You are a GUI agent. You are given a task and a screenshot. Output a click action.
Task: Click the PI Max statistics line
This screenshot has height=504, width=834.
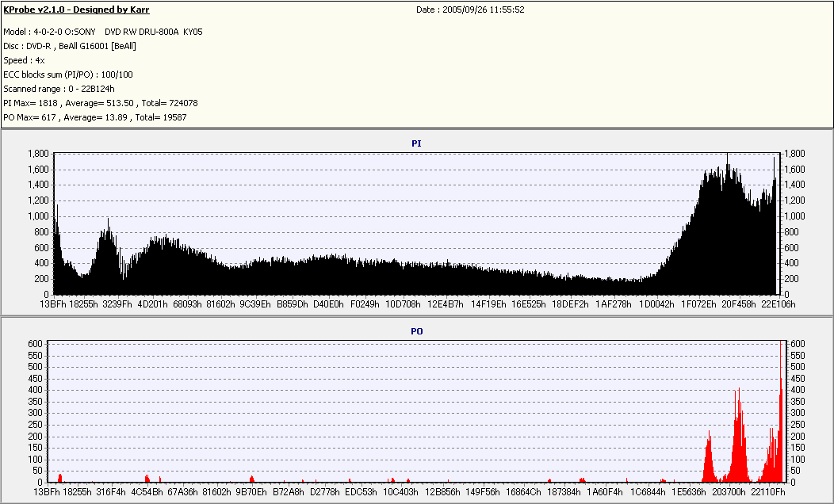(x=101, y=103)
